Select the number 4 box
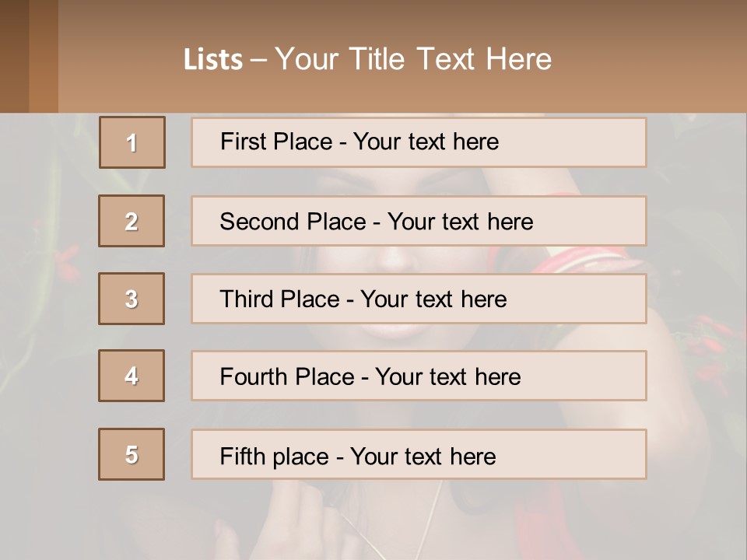The height and width of the screenshot is (560, 747). click(132, 376)
